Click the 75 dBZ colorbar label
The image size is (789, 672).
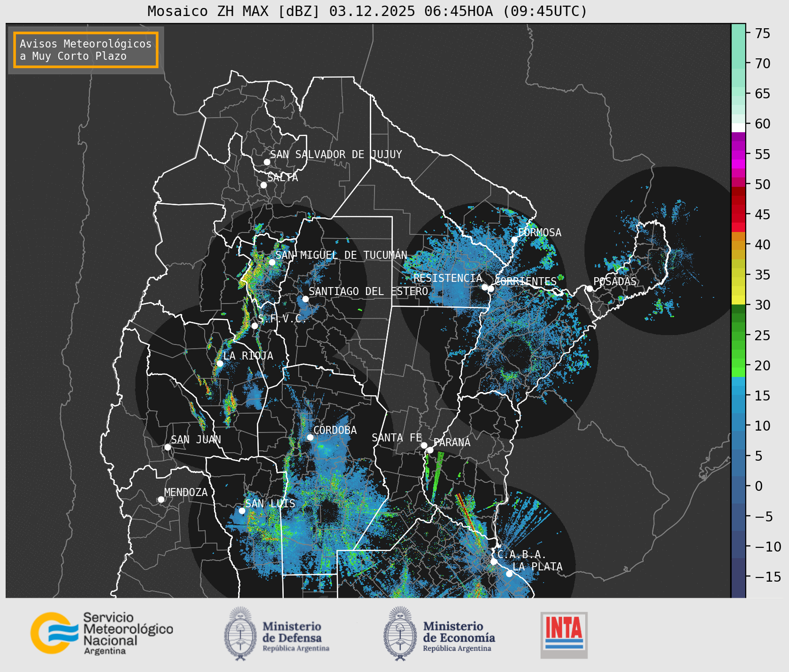click(763, 33)
